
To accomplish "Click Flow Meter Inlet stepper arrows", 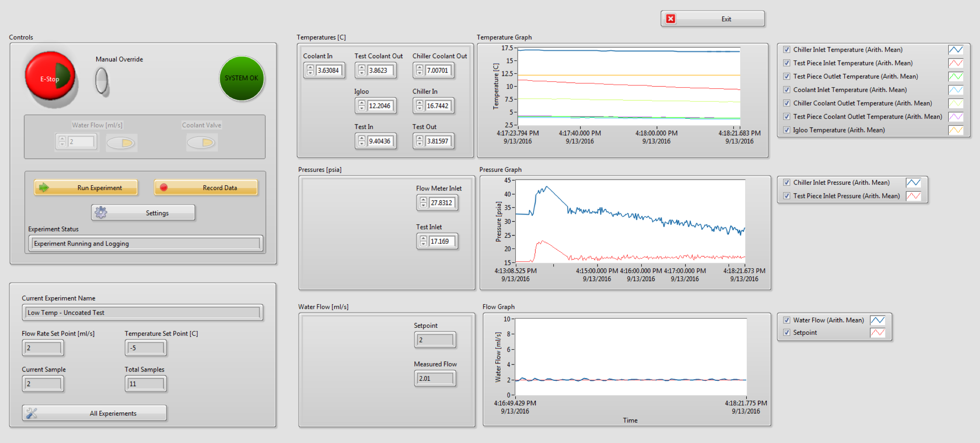I will (x=423, y=202).
